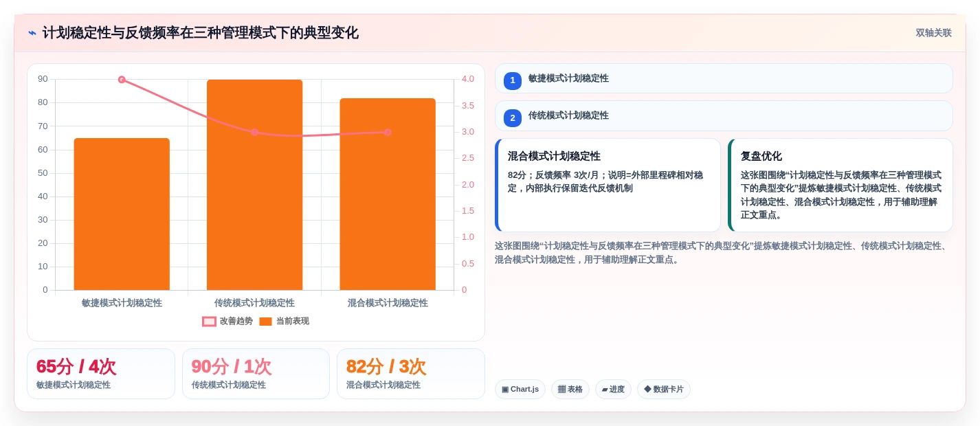Viewport: 980px width, 426px height.
Task: Click the left axis value 90
Action: (43, 79)
